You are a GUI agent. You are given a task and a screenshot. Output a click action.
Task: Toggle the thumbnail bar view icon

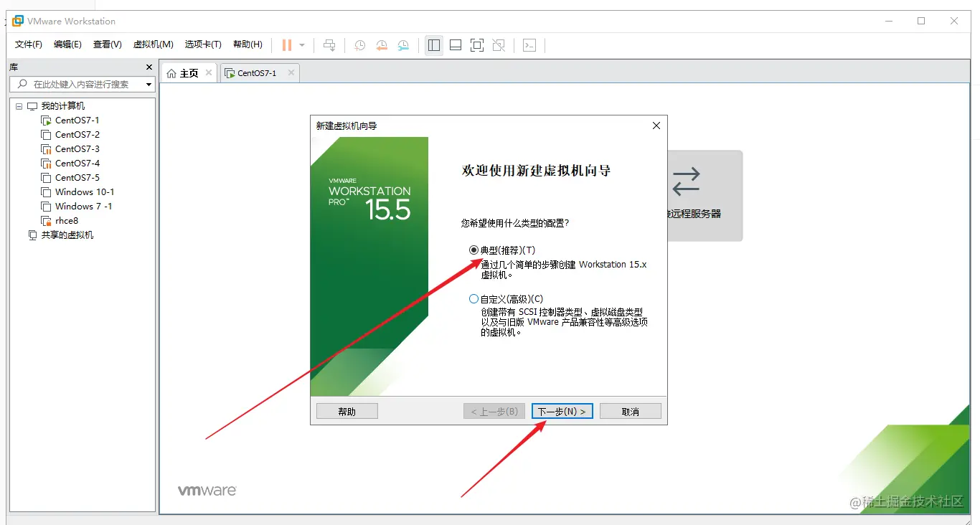456,45
